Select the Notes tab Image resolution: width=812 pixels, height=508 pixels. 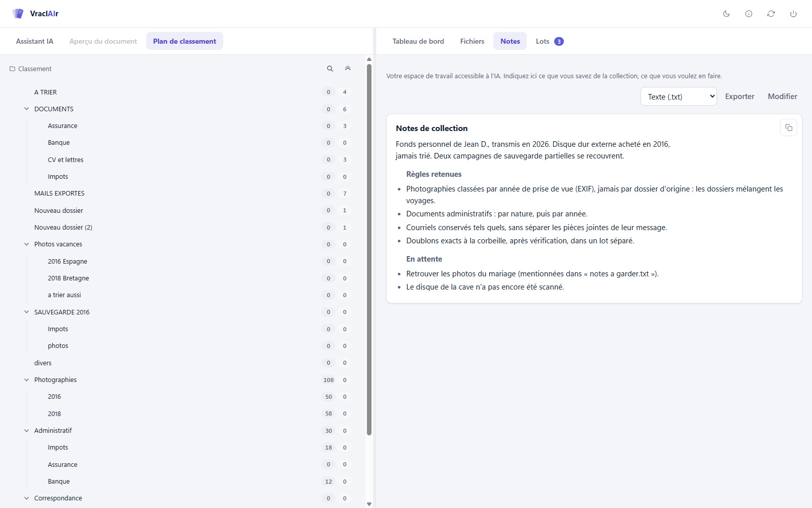510,41
